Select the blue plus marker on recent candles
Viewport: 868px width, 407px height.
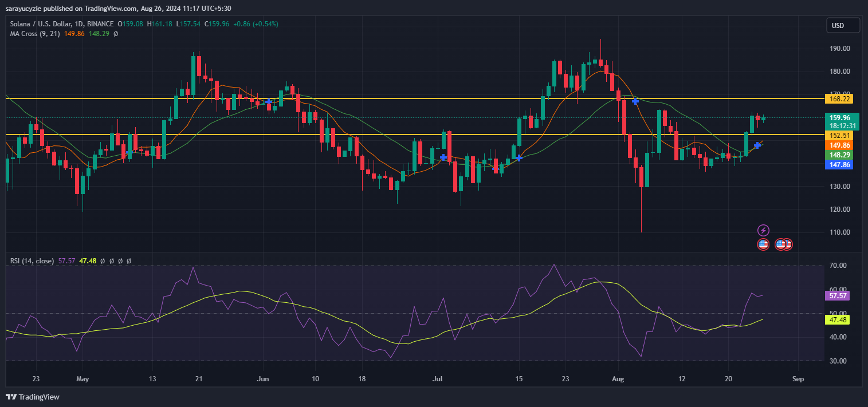[x=757, y=145]
